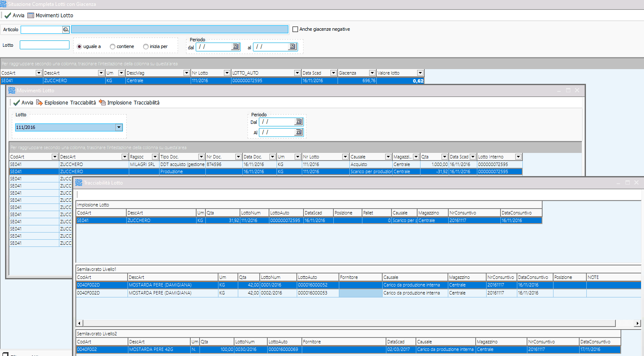Click Tracciabilità Lotto window title icon
Image resolution: width=644 pixels, height=356 pixels.
(x=79, y=182)
